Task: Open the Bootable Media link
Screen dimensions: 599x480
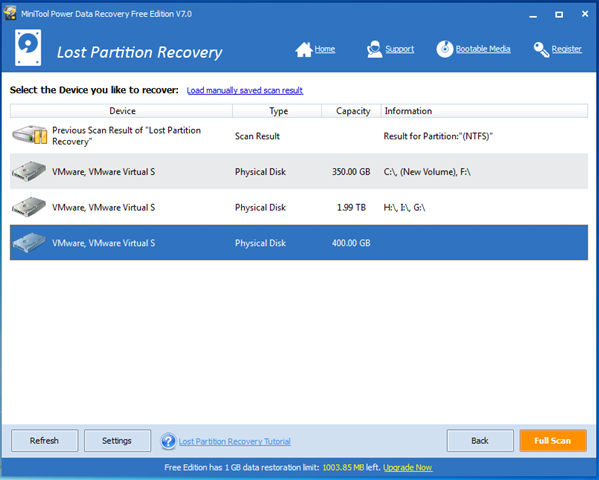Action: (483, 49)
